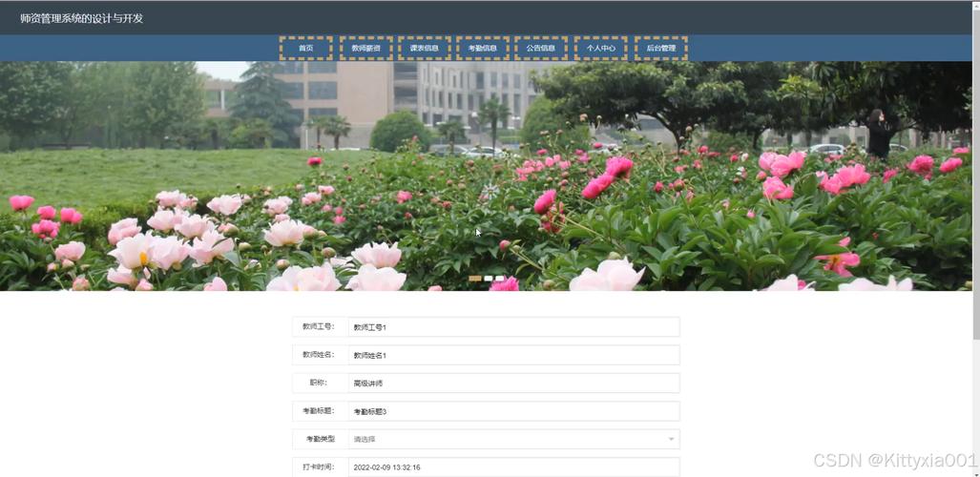Click the 师资管理系统的设计与开发 site title
Screen dimensions: 980x477
(82, 18)
